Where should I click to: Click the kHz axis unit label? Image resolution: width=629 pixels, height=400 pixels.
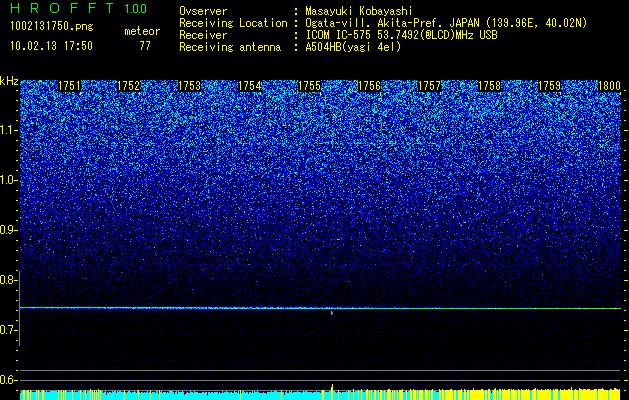(x=9, y=81)
